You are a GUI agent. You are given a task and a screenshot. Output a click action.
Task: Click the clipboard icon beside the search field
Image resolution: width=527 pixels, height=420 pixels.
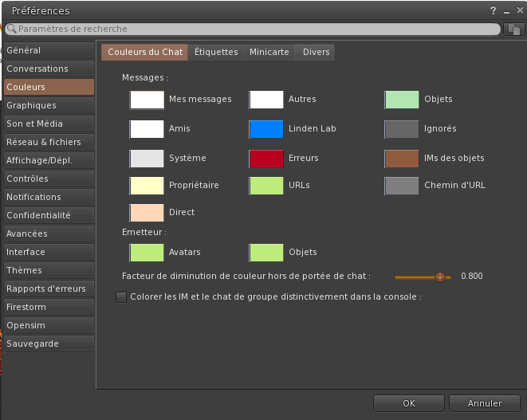pos(514,29)
